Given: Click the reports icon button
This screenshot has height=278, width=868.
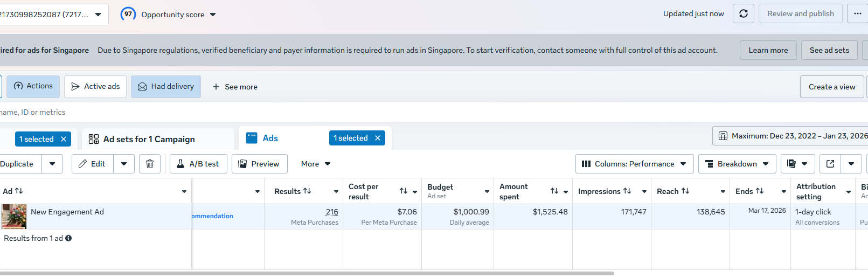Looking at the screenshot, I should [x=791, y=164].
